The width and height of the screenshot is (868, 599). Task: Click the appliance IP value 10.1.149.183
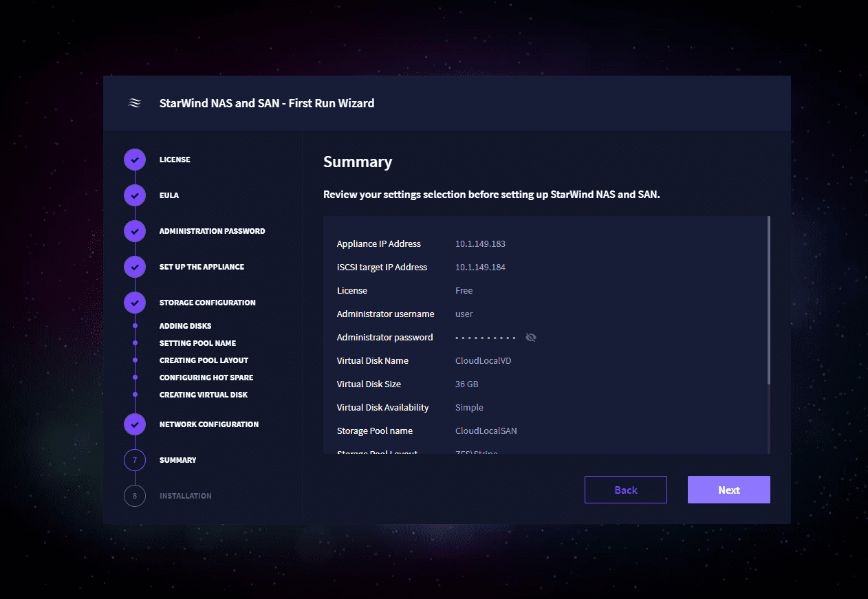[480, 244]
